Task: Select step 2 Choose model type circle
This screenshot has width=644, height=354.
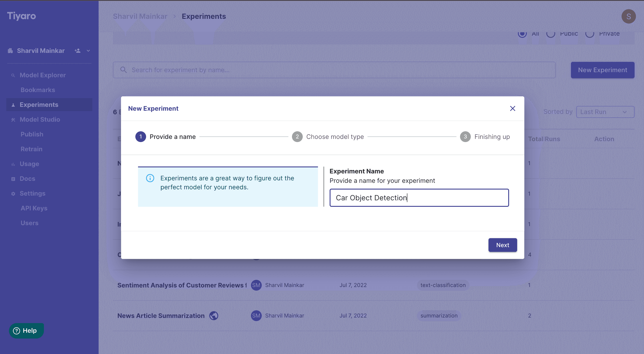Action: click(297, 137)
